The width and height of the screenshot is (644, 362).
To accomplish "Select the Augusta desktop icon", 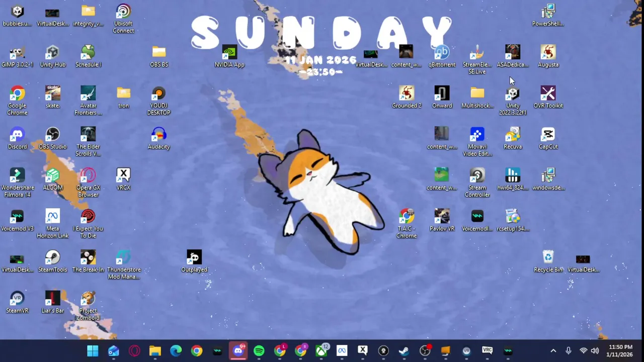I will tap(548, 56).
